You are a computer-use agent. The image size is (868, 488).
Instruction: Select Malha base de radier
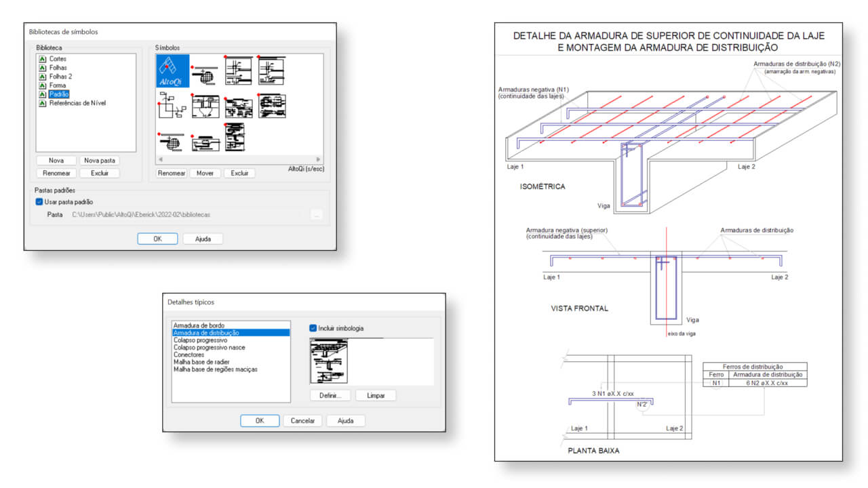[231, 362]
